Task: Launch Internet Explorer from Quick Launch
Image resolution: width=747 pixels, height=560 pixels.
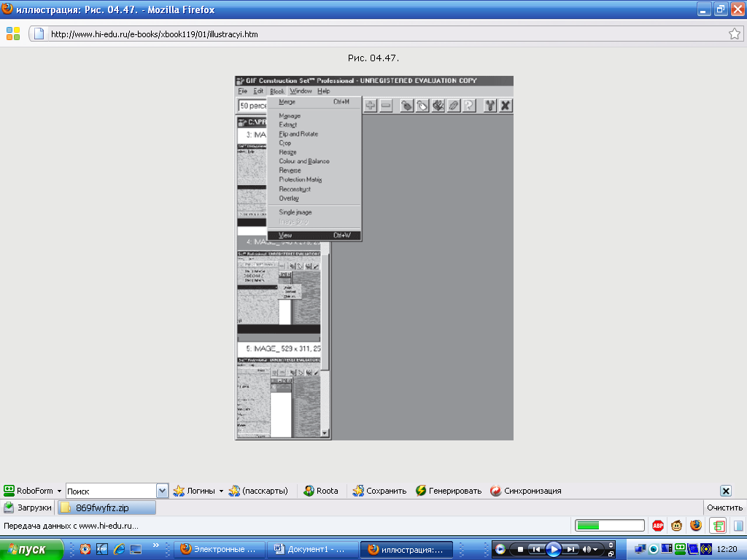Action: click(x=119, y=550)
